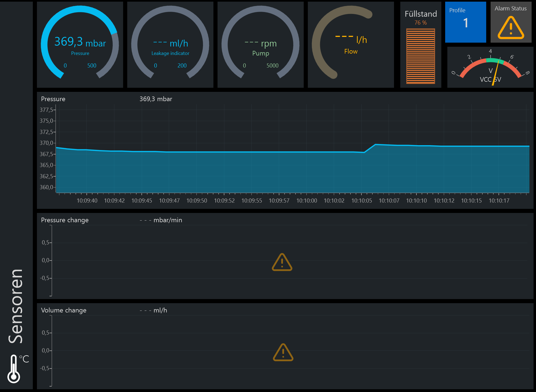Click the 500 max label on the Pressure gauge

tap(92, 66)
